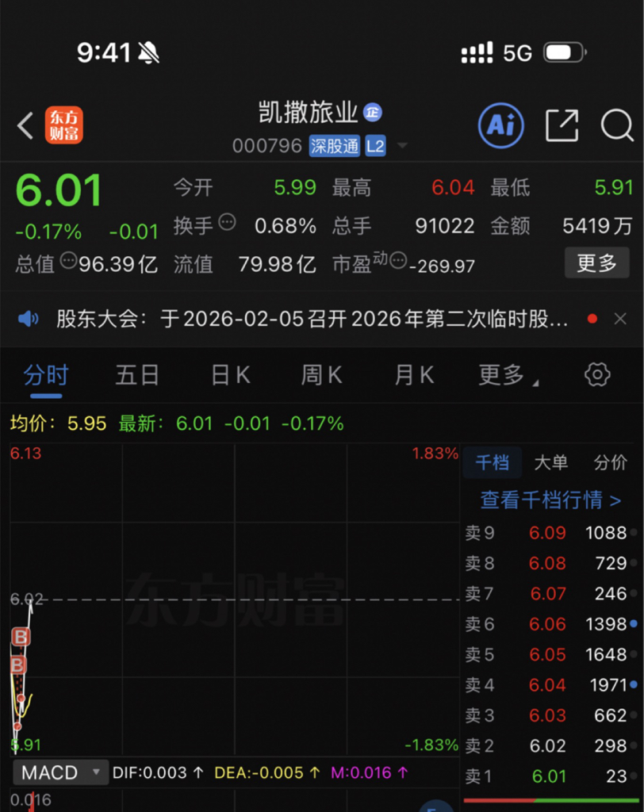Screen dimensions: 644x812
Task: Tap the stock code 000796
Action: point(266,146)
